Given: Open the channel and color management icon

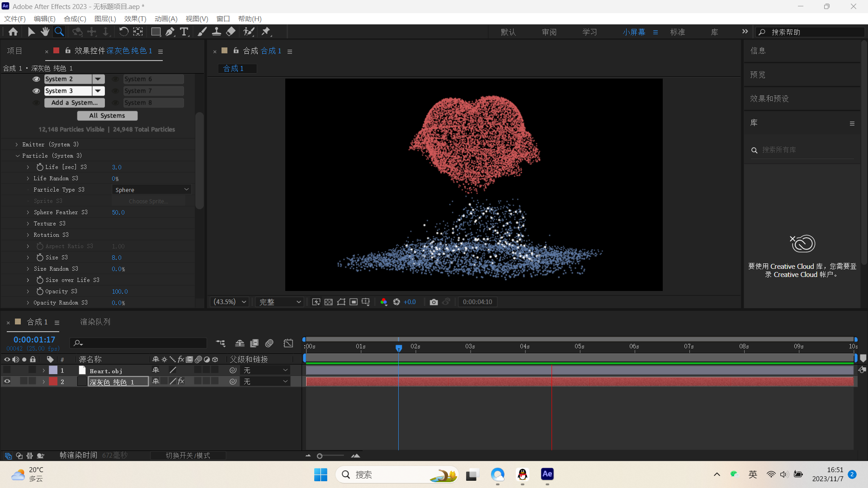Looking at the screenshot, I should click(384, 302).
